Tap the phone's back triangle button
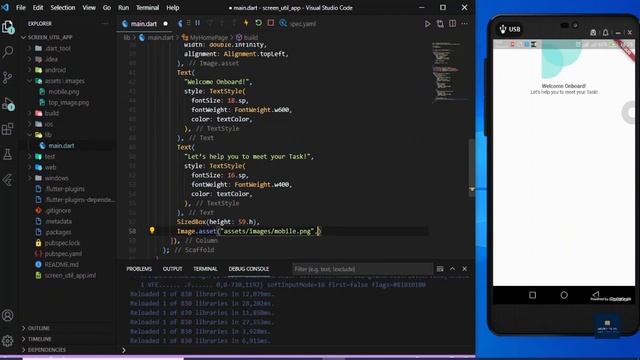The height and width of the screenshot is (360, 640). pos(596,294)
